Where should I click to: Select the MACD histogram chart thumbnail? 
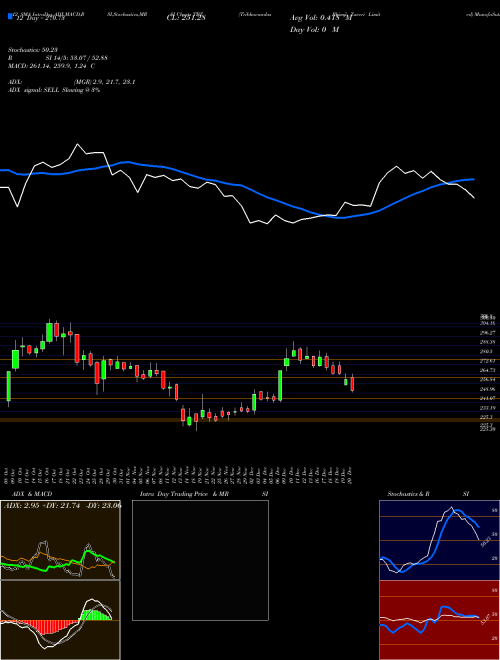[60, 620]
